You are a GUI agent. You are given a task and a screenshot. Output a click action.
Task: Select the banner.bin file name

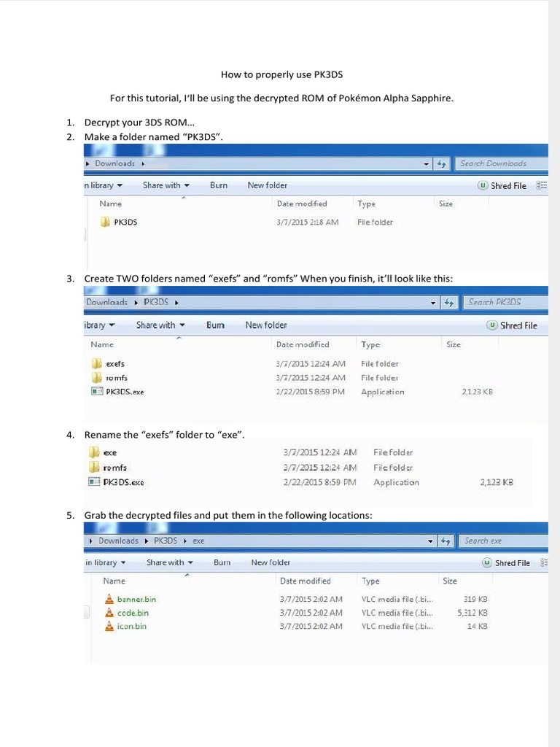pyautogui.click(x=136, y=600)
